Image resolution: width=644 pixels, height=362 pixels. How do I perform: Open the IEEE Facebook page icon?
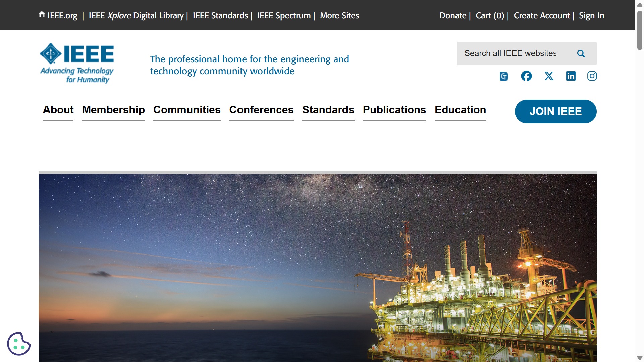click(x=526, y=76)
